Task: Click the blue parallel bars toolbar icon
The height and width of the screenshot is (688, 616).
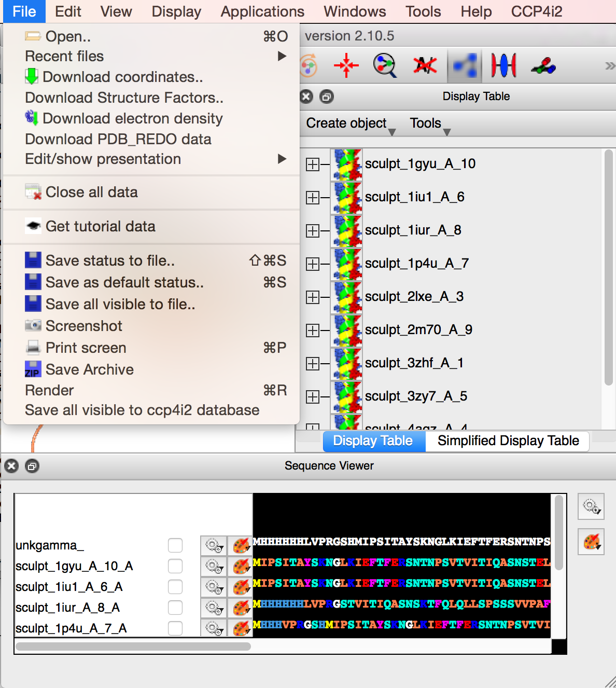Action: 503,66
